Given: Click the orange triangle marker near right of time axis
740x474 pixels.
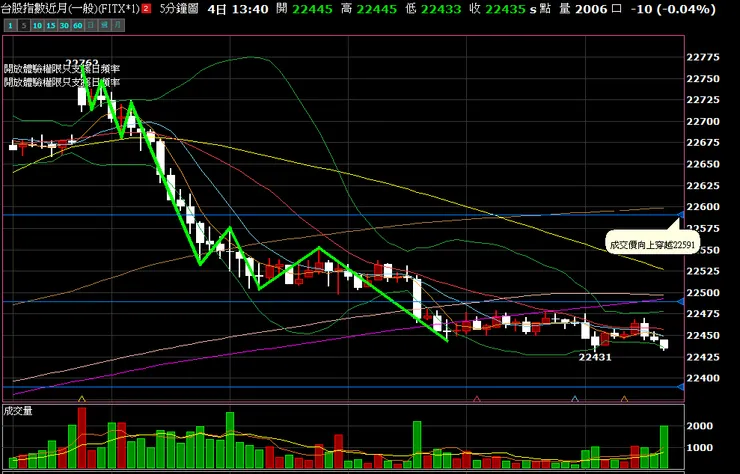Looking at the screenshot, I should coord(624,399).
